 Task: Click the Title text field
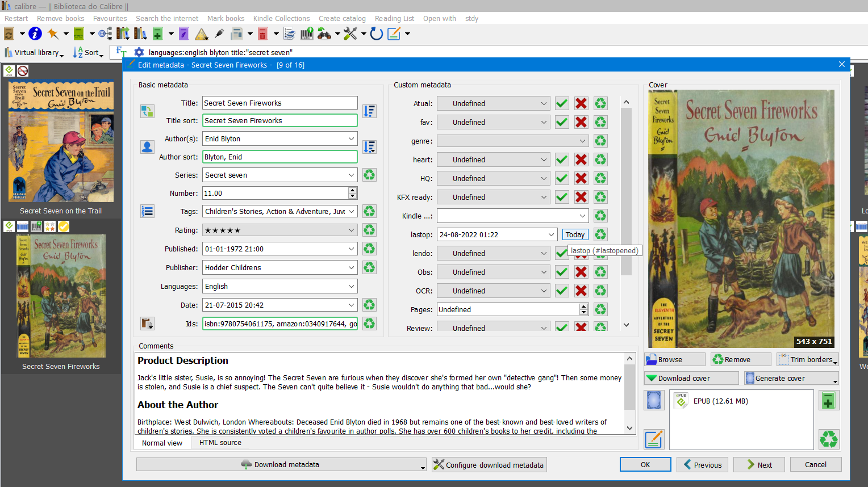[x=279, y=103]
